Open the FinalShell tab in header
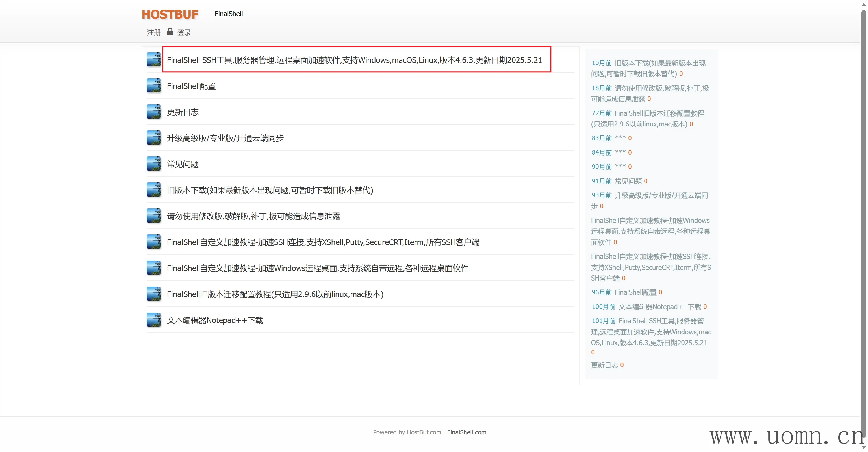868x452 pixels. [229, 14]
